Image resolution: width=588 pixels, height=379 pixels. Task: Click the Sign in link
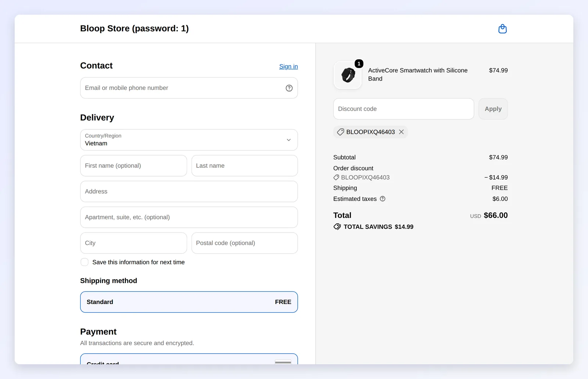[288, 67]
